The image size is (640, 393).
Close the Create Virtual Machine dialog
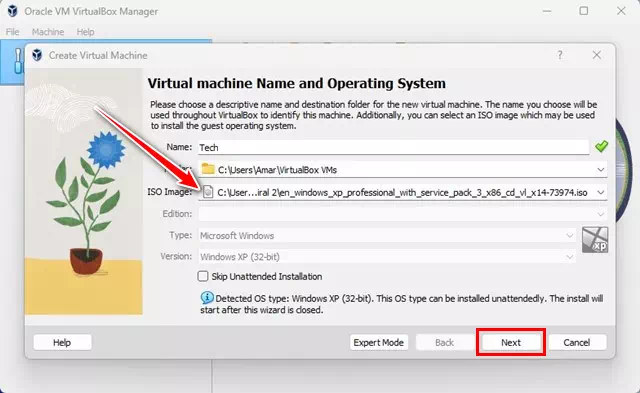tap(597, 55)
